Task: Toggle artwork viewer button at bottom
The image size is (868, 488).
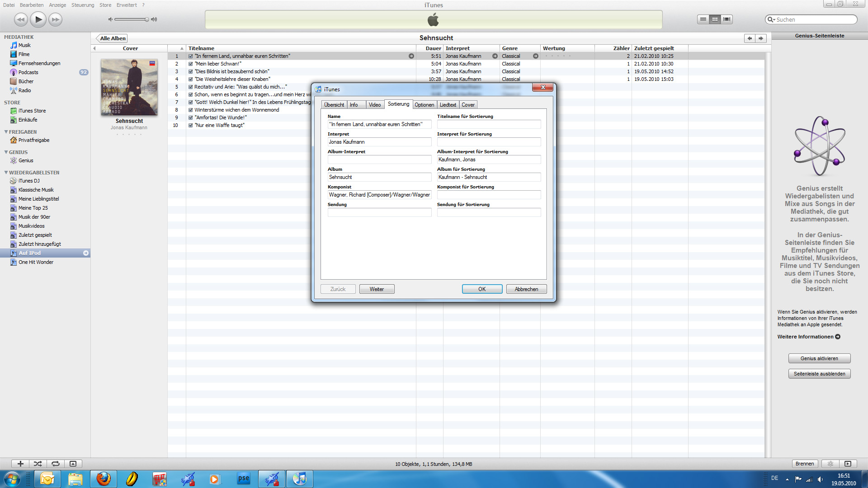Action: click(73, 464)
